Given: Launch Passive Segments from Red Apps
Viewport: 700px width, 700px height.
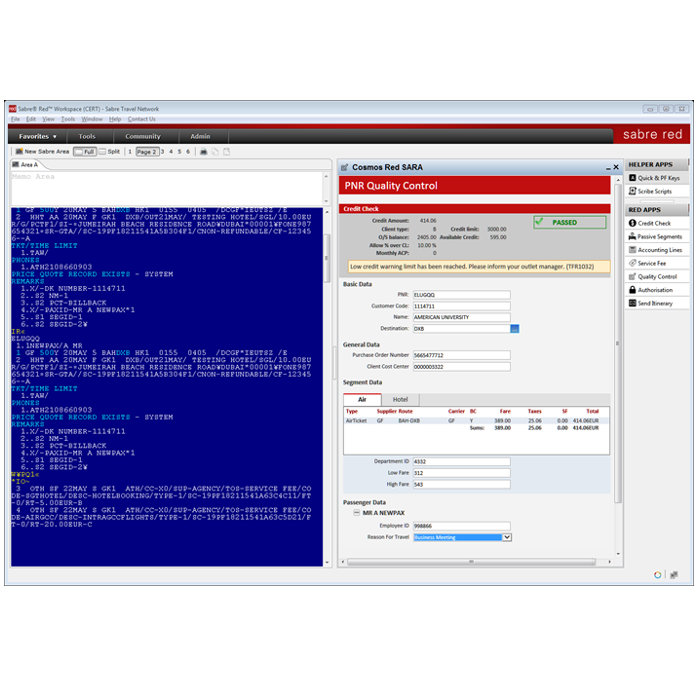Looking at the screenshot, I should tap(659, 237).
